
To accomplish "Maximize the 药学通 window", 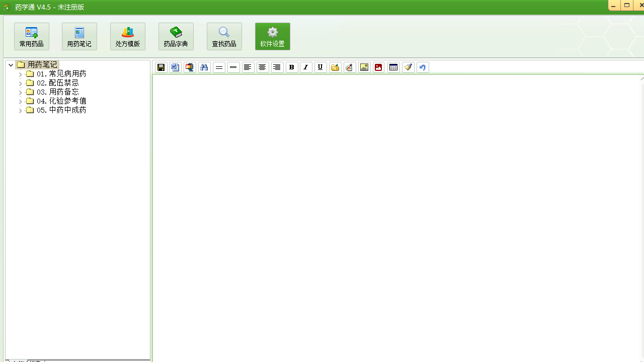I will pos(627,5).
